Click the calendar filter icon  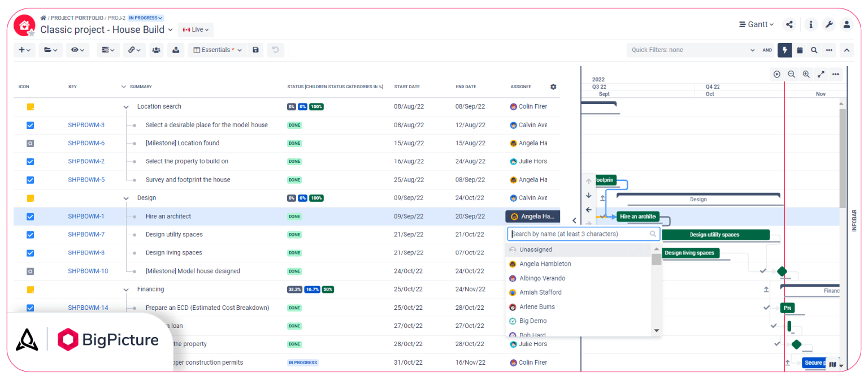[800, 50]
